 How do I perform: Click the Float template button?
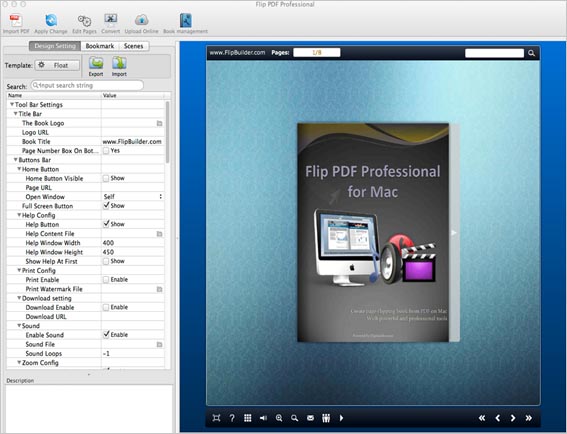[x=57, y=65]
